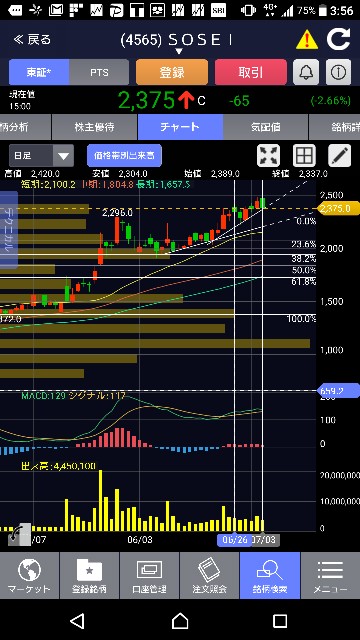This screenshot has height=640, width=360.
Task: Tap the 2,375 current price value
Action: pos(147,100)
